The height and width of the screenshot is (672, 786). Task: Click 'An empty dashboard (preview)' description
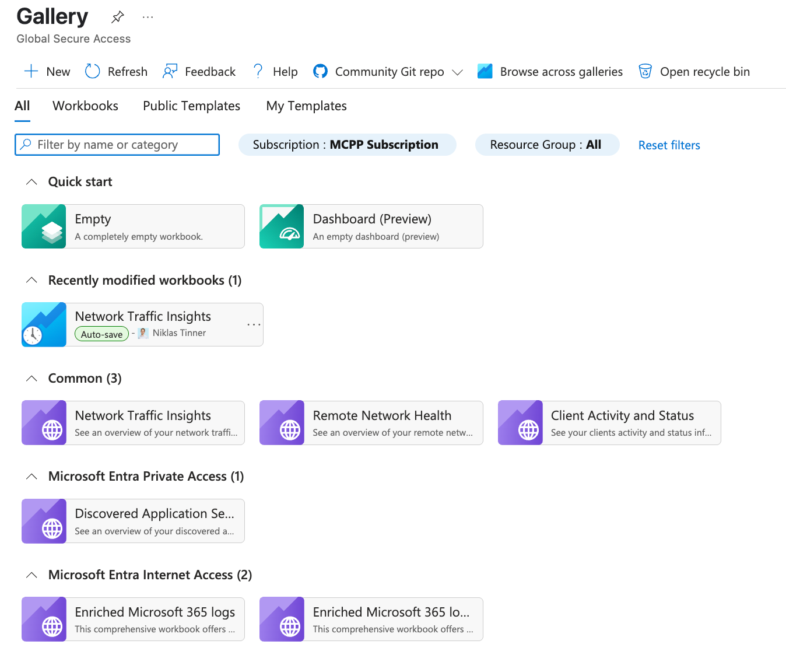click(x=376, y=237)
